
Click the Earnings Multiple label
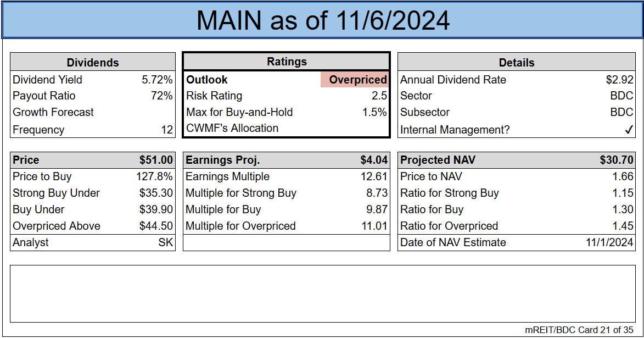pyautogui.click(x=227, y=177)
